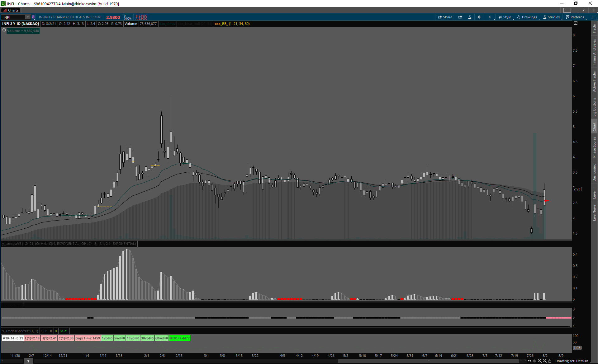Viewport: 598px width, 364px height.
Task: Toggle the Volume info circle indicator
Action: click(x=4, y=30)
